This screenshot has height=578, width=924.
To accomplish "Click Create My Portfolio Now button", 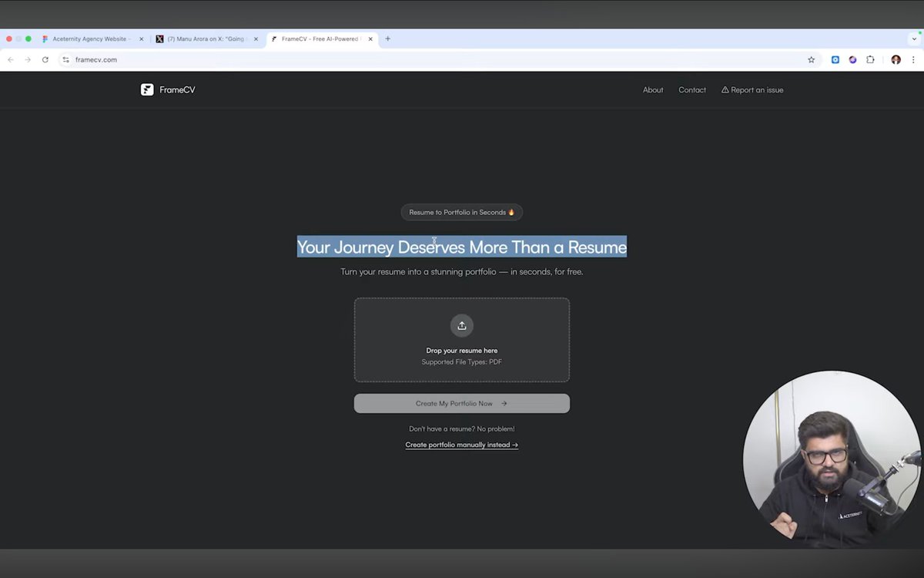I will coord(462,403).
